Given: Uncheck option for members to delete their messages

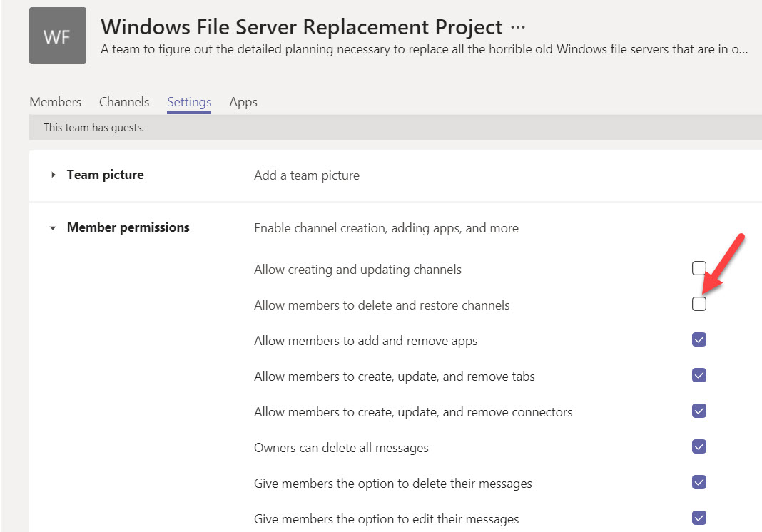Looking at the screenshot, I should tap(698, 483).
